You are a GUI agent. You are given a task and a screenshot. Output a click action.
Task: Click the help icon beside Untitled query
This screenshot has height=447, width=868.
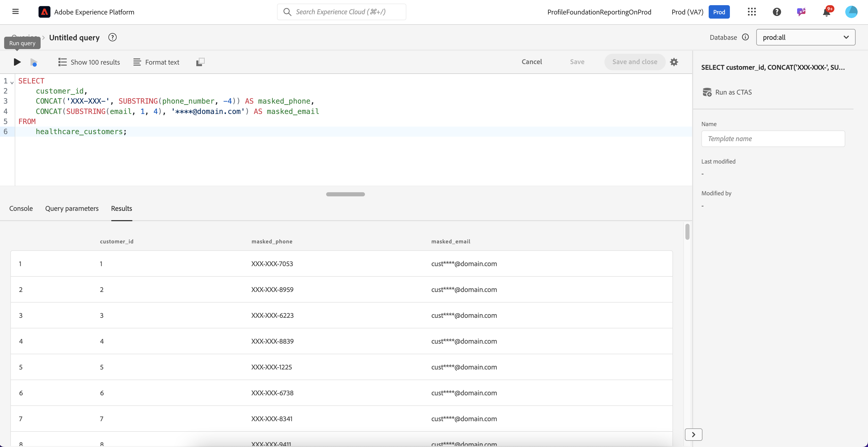[113, 37]
